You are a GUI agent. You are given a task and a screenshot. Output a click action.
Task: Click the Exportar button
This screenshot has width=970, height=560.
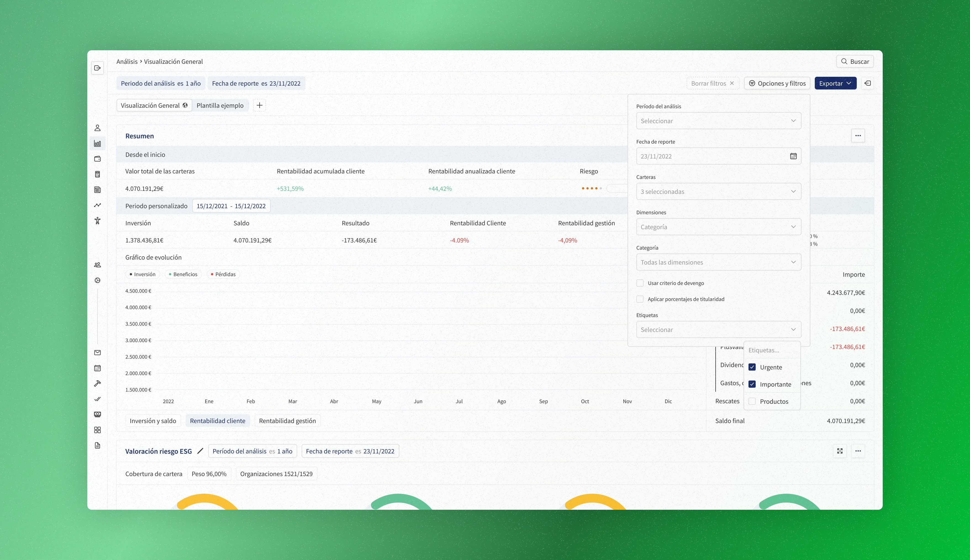click(835, 83)
